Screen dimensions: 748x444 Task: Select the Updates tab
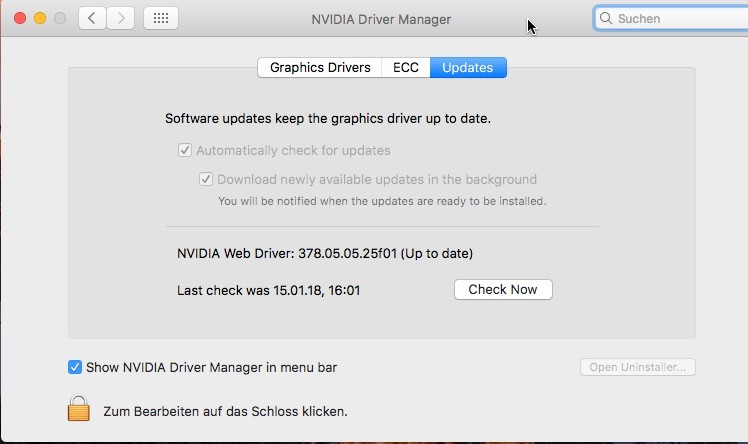(x=468, y=68)
